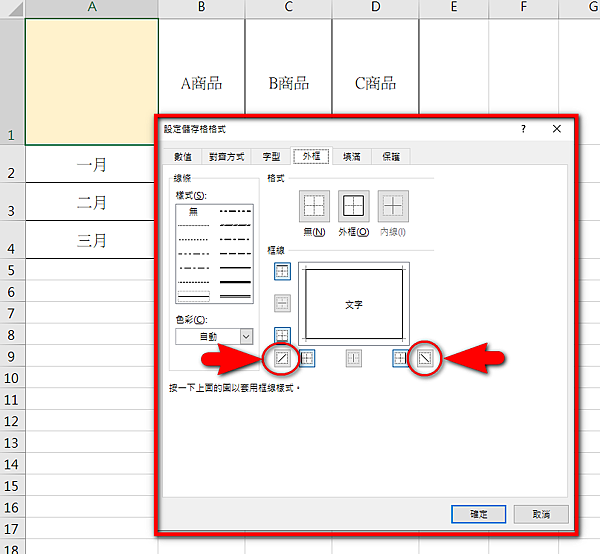
Task: Confirm with the 確定 button
Action: [x=478, y=514]
